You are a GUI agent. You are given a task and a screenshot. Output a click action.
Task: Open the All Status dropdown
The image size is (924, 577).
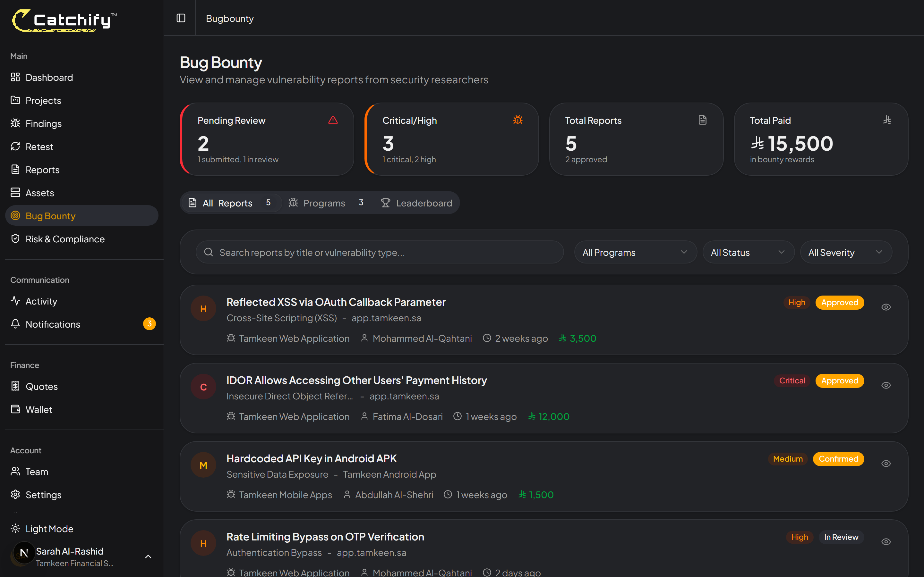pos(748,252)
